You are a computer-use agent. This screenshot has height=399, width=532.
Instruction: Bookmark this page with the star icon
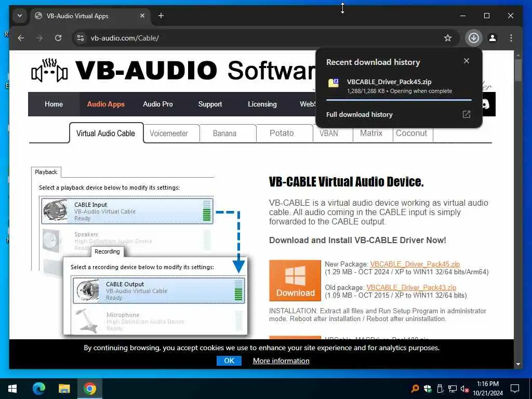pos(448,38)
